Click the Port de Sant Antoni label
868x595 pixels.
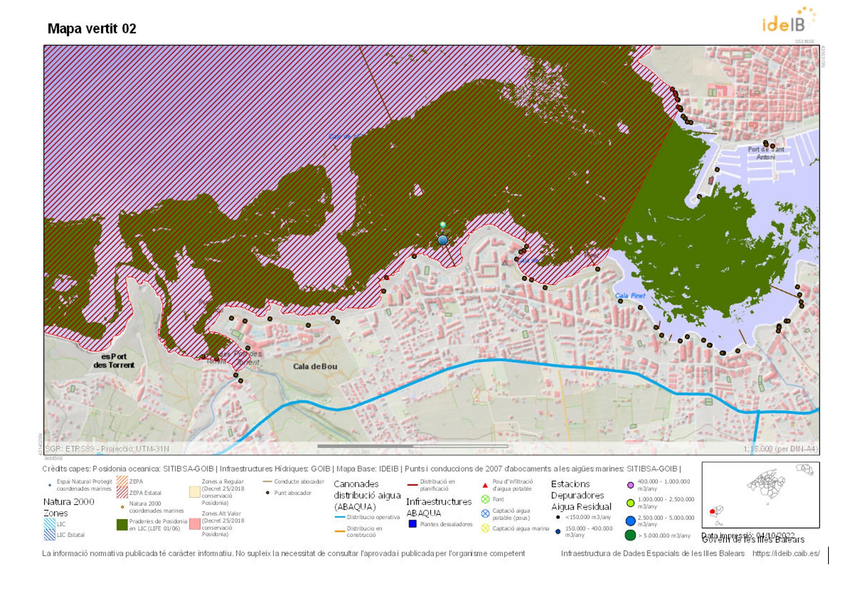[766, 153]
